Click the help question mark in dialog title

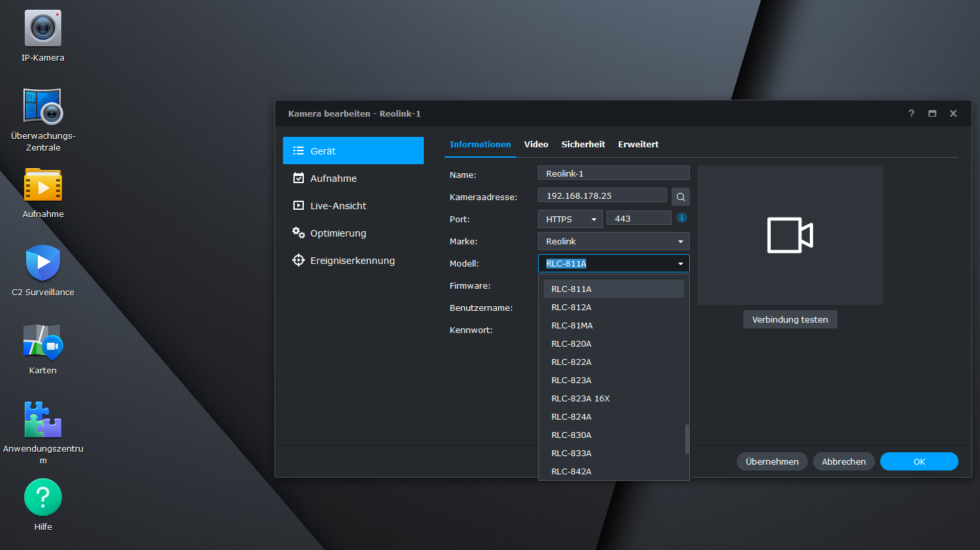(x=912, y=113)
